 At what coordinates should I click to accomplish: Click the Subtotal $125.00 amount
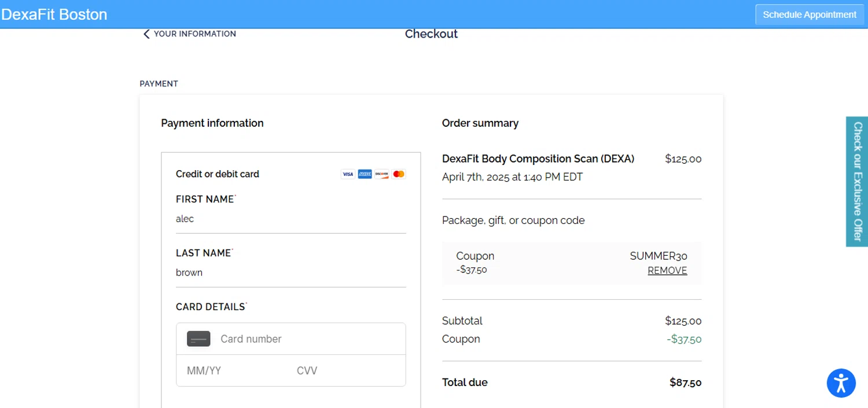click(x=683, y=321)
